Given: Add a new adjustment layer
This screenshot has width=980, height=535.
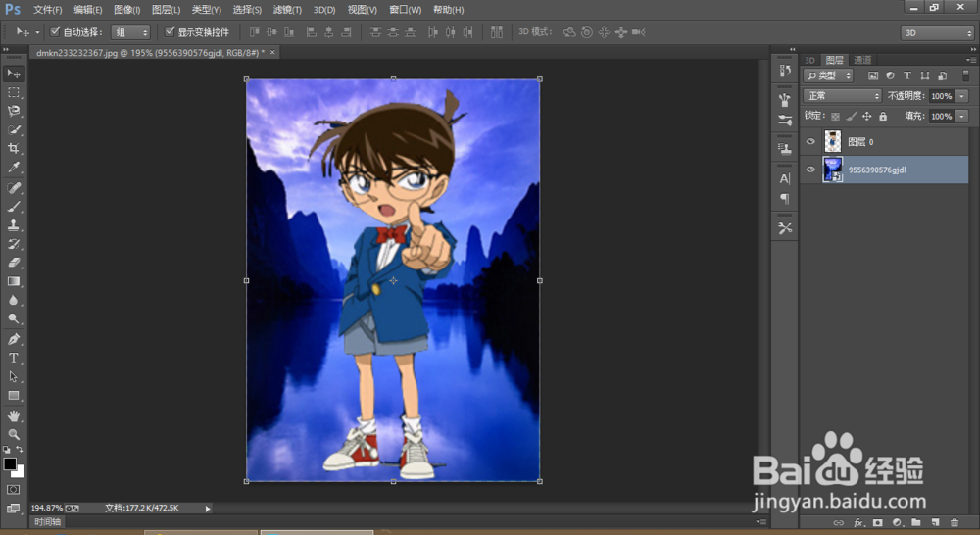Looking at the screenshot, I should click(x=897, y=522).
